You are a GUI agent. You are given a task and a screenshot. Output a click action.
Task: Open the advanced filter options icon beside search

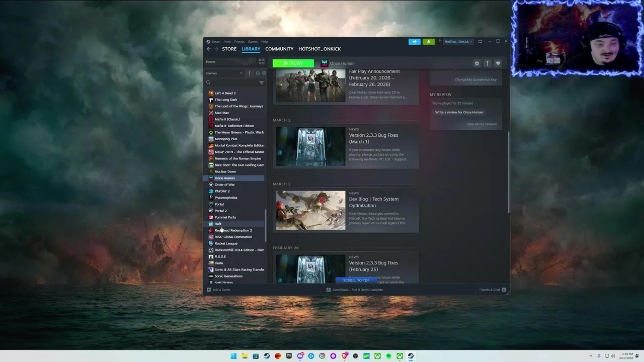(x=261, y=82)
